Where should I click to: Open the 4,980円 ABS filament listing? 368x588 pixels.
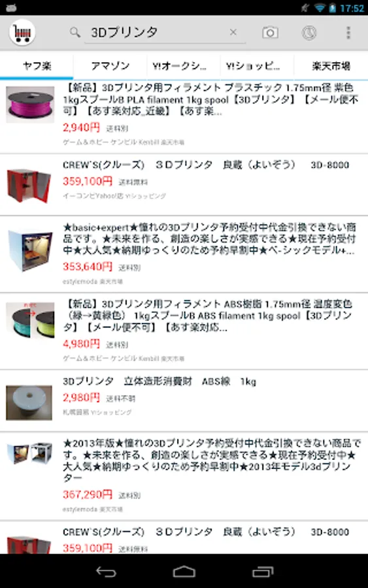click(x=184, y=331)
